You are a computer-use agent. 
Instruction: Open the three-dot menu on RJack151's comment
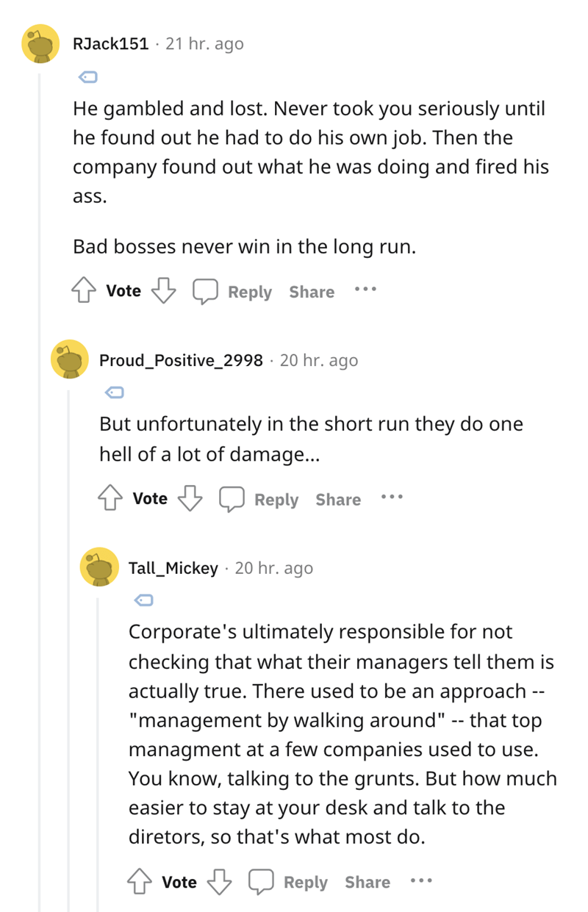[365, 290]
